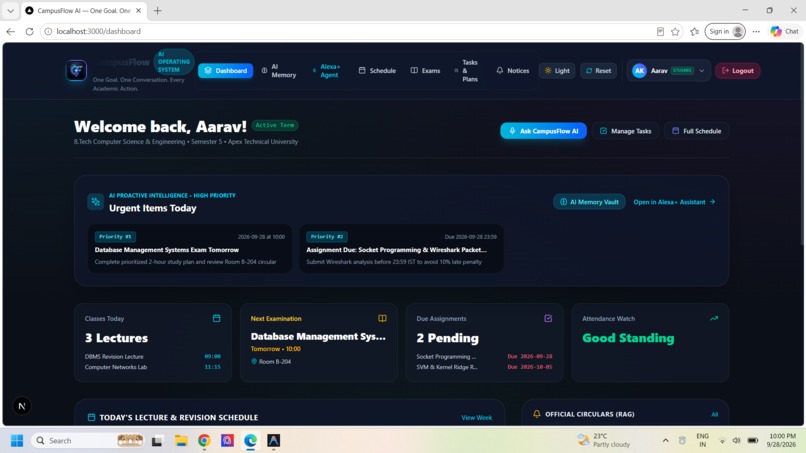Add this page to favorites star

[675, 31]
